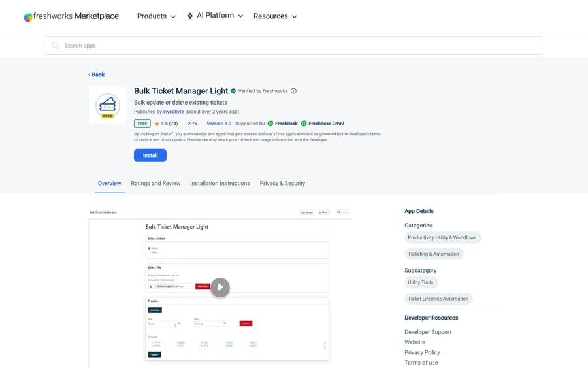
Task: Open the Version 3.0 link
Action: 219,124
